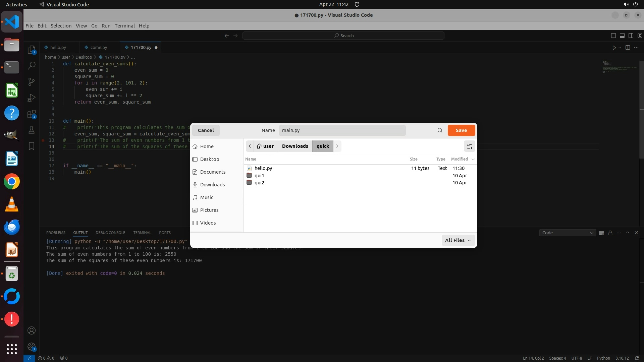
Task: Open the Testing flask icon
Action: (x=32, y=130)
